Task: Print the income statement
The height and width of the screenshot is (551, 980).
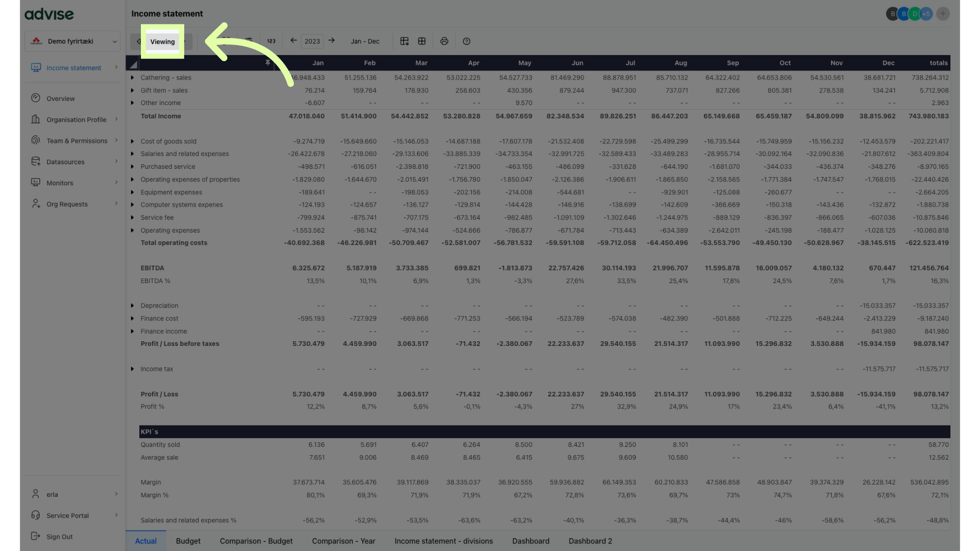Action: 444,41
